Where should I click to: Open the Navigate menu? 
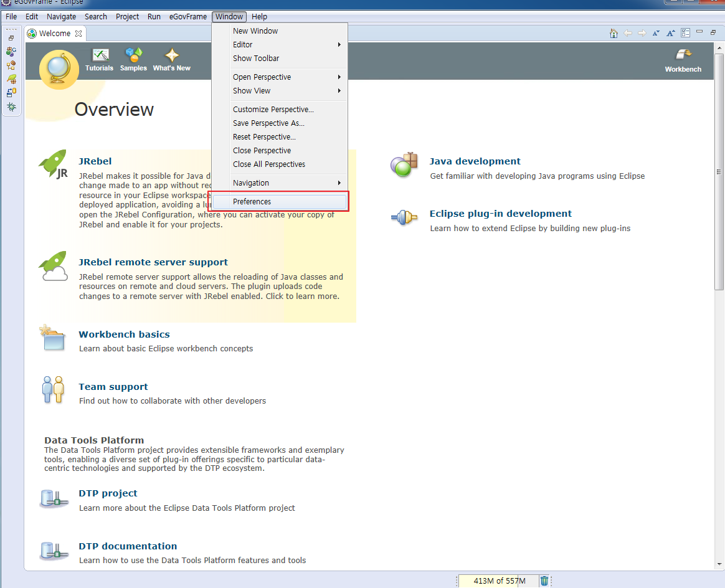click(62, 17)
